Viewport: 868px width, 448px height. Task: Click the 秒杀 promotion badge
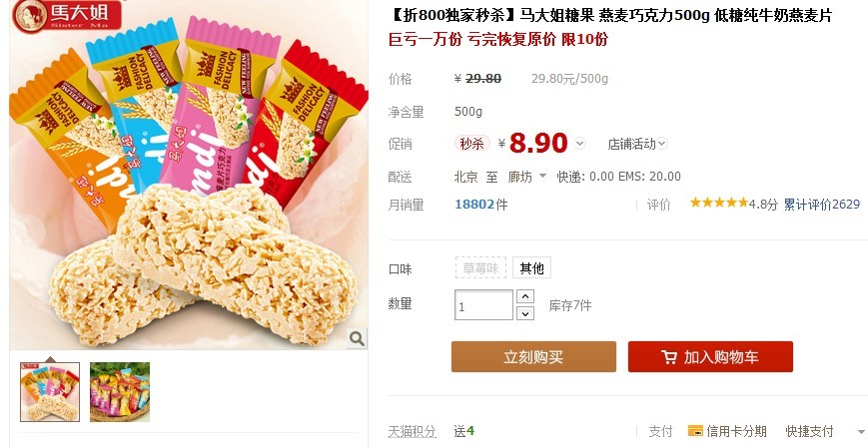coord(472,144)
